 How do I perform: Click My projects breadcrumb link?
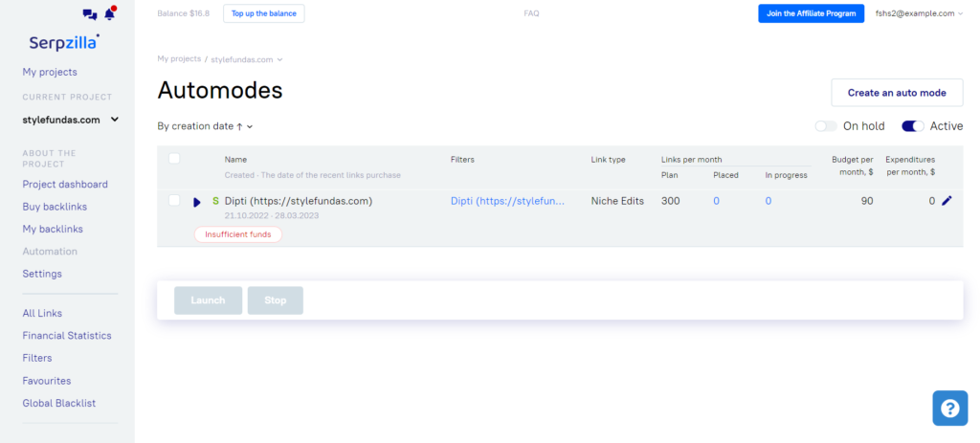pos(179,58)
